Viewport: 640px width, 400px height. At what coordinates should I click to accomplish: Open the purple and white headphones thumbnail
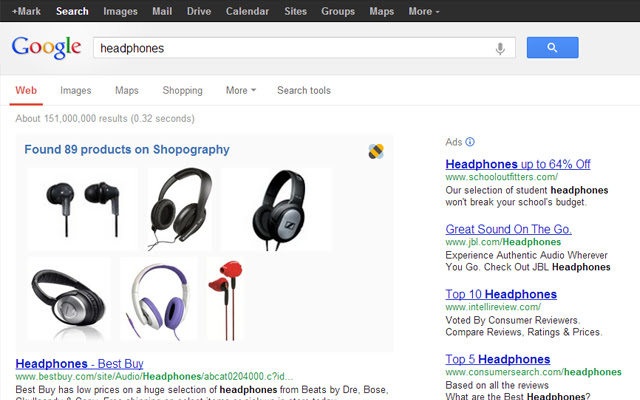(x=159, y=299)
